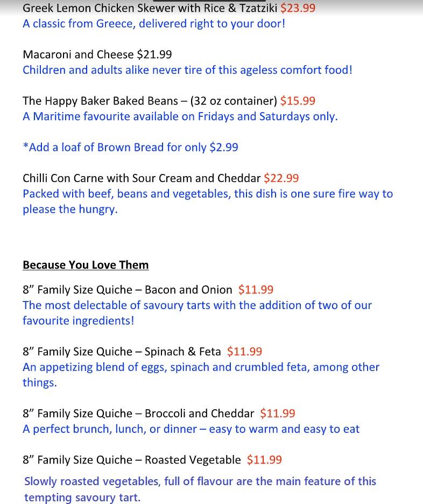Click the $22.99 Chilli Con Carne price
423x504 pixels.
pos(281,178)
